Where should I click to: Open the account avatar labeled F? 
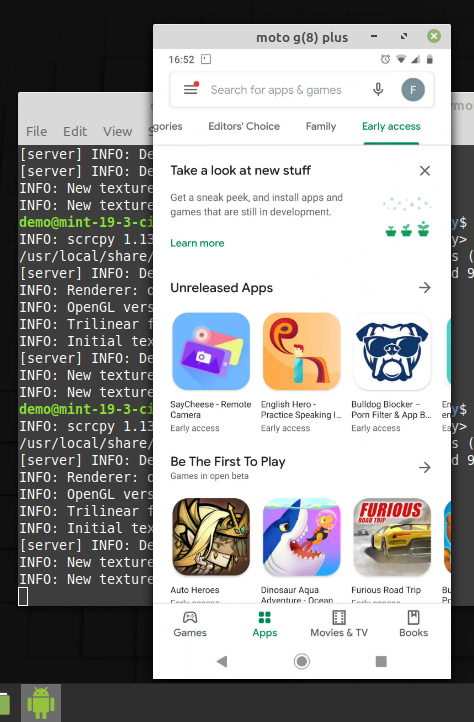coord(413,90)
